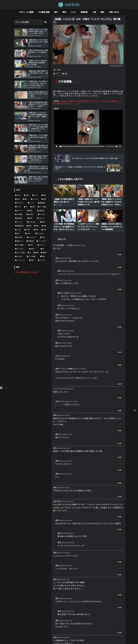Screen dimensions: 138x644
Task: Reply to the 2025-01-05 14:17 comment
Action: pyautogui.click(x=120, y=267)
